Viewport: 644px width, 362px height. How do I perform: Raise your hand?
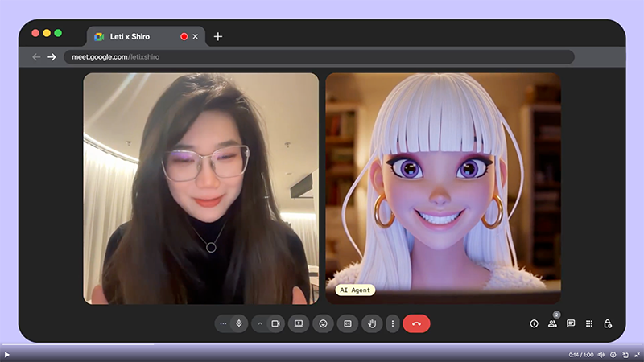(372, 323)
